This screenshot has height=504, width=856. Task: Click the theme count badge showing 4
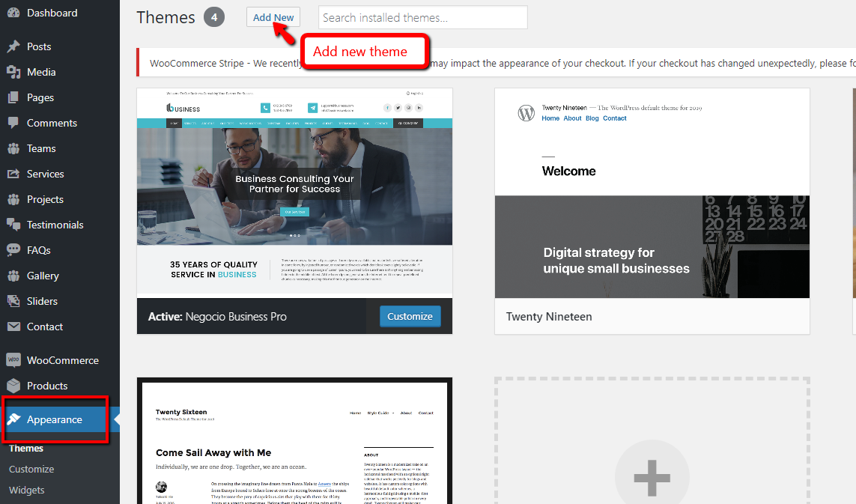pyautogui.click(x=214, y=17)
